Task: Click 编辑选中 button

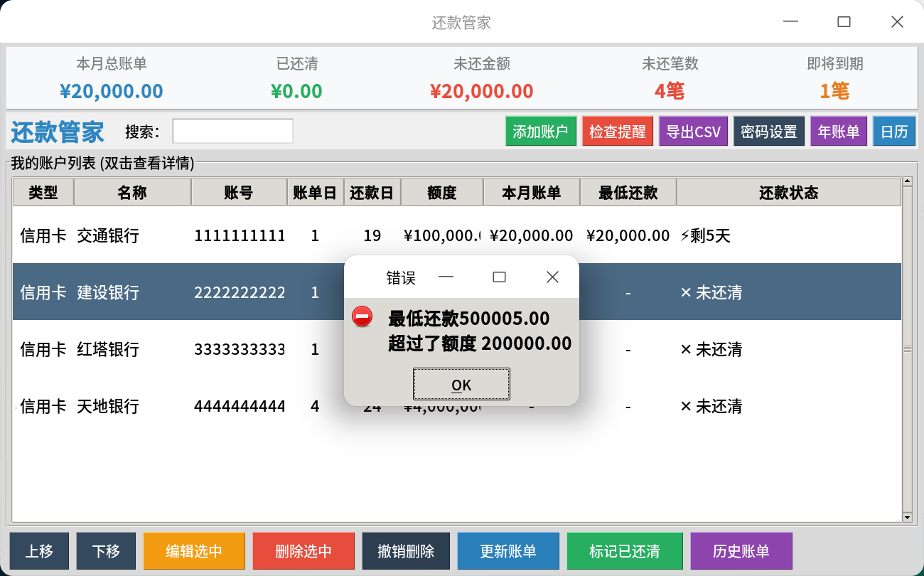Action: point(194,551)
